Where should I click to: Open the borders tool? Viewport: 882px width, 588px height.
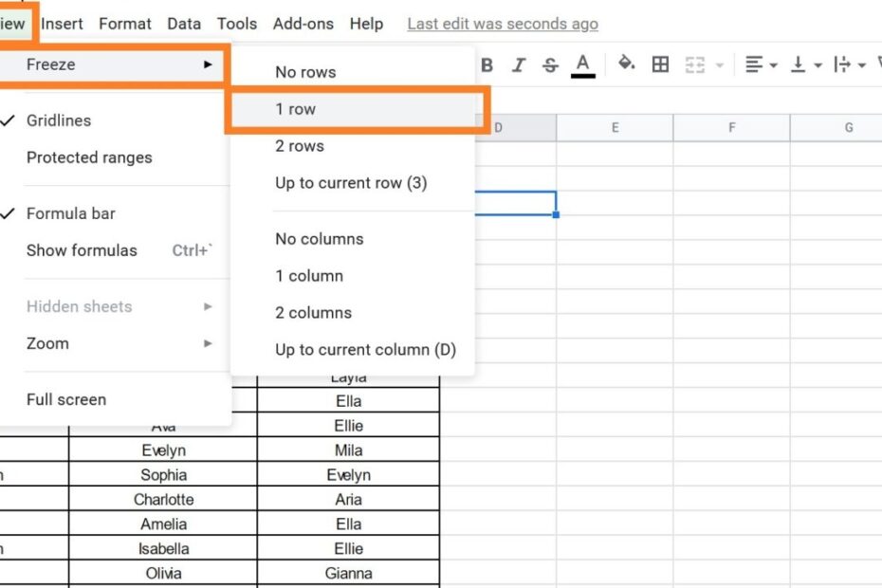[x=661, y=64]
